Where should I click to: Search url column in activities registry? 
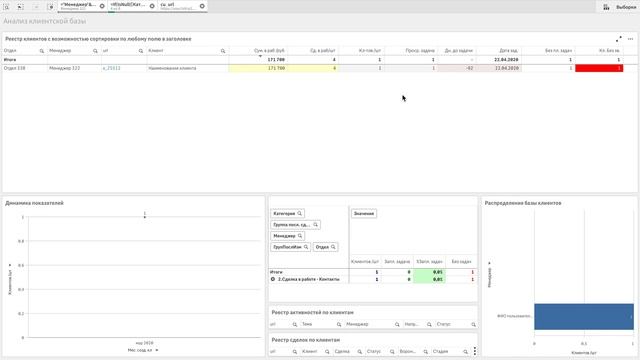(295, 324)
